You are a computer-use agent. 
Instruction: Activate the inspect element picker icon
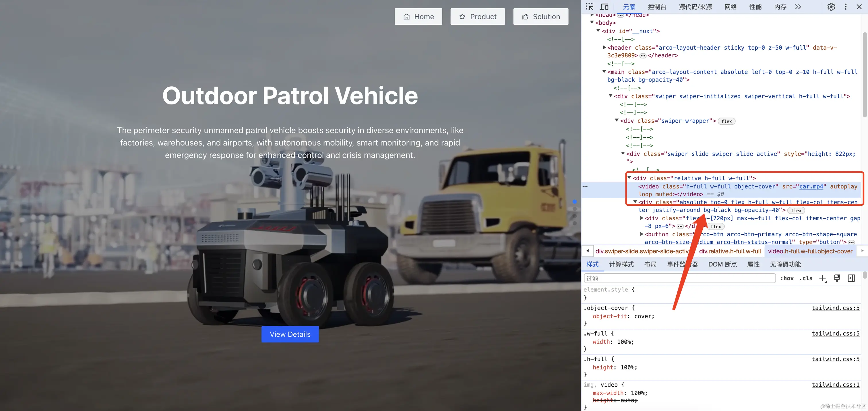[589, 7]
